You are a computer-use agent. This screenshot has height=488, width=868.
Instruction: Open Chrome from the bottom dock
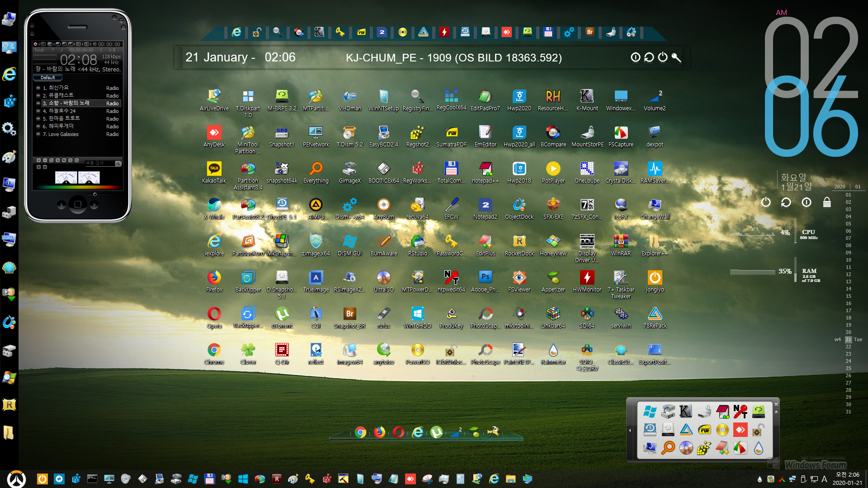(360, 432)
